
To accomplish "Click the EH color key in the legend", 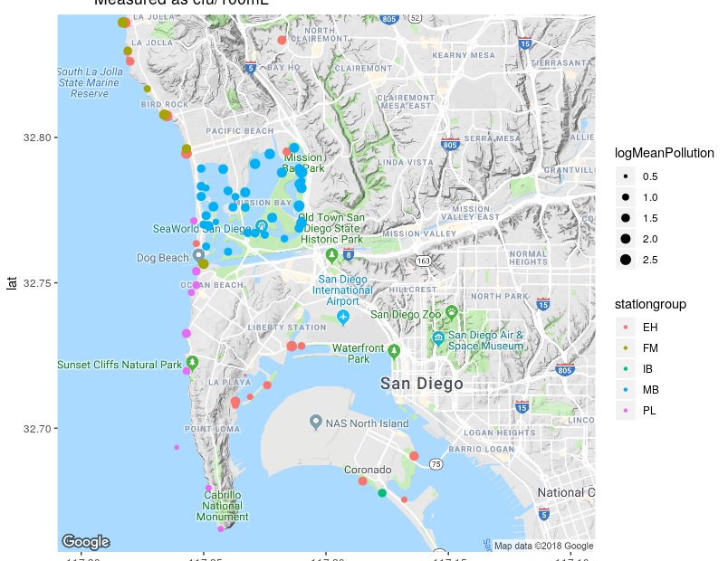I will (x=626, y=328).
